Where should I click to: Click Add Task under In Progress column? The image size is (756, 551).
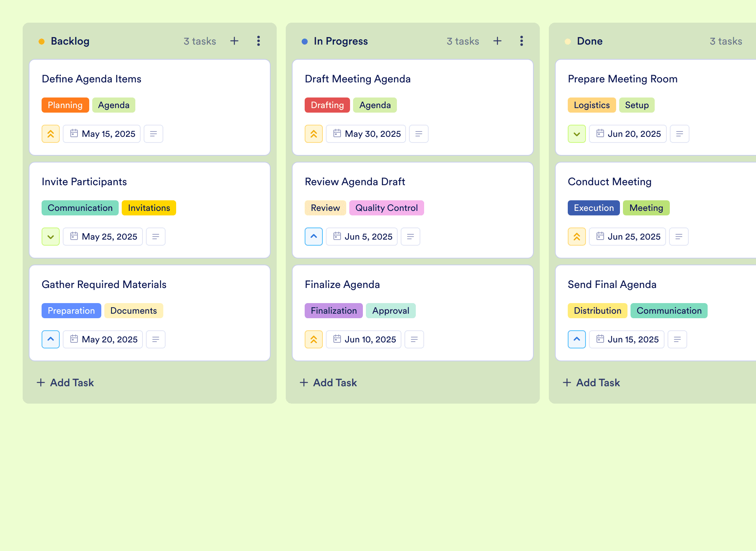(328, 382)
